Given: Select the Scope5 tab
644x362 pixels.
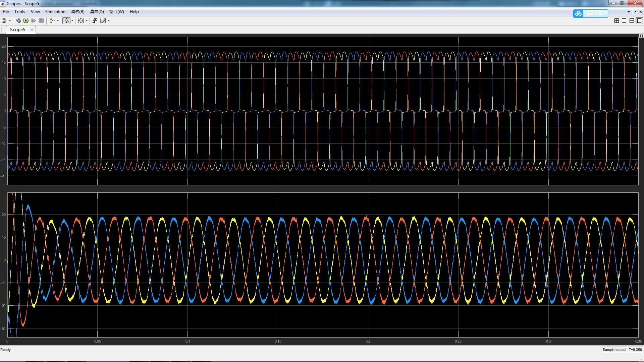Looking at the screenshot, I should (17, 29).
